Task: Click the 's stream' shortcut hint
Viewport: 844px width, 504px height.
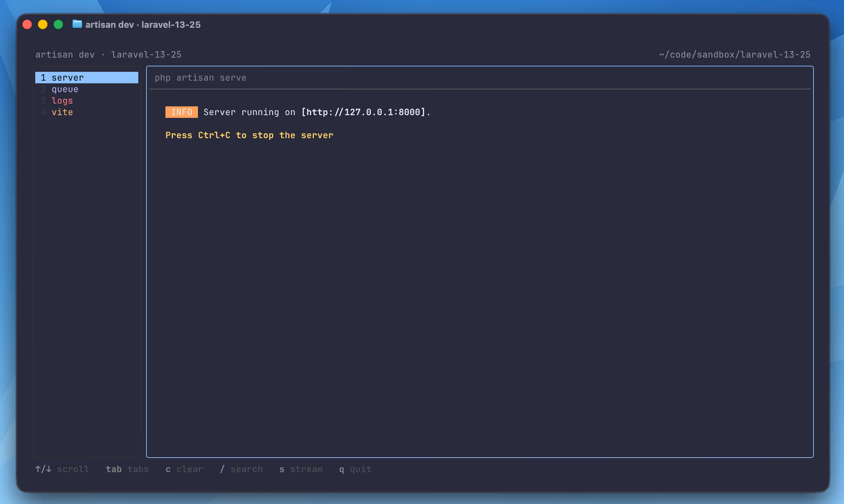Action: click(x=301, y=469)
